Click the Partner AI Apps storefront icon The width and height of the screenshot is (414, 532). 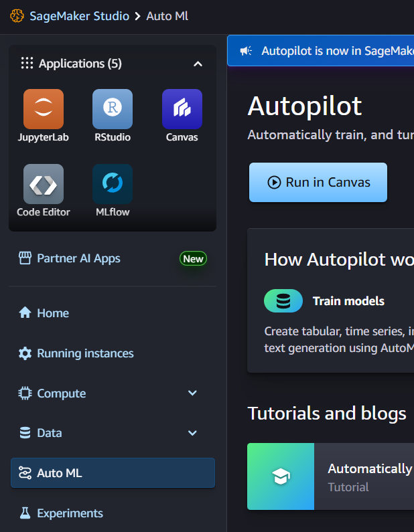[x=25, y=258]
